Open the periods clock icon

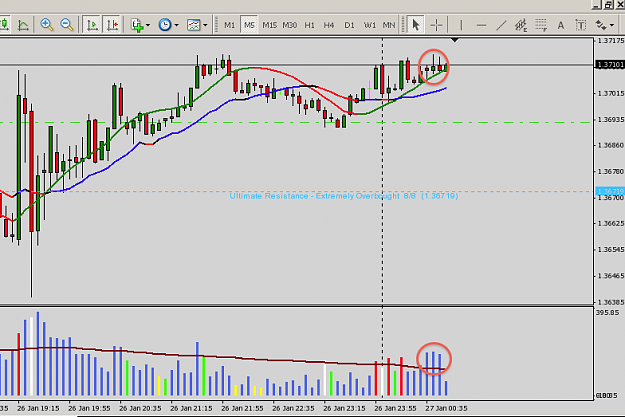tap(165, 25)
